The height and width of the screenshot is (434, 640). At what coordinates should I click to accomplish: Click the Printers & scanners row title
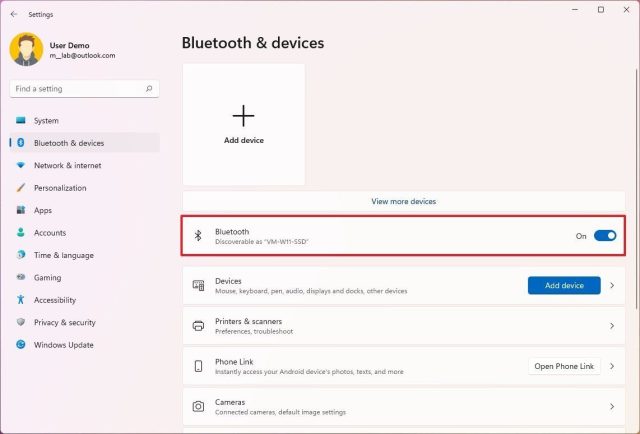point(248,321)
